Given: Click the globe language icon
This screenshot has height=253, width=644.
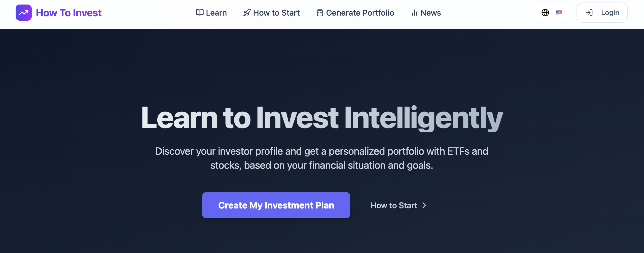Looking at the screenshot, I should click(x=545, y=13).
